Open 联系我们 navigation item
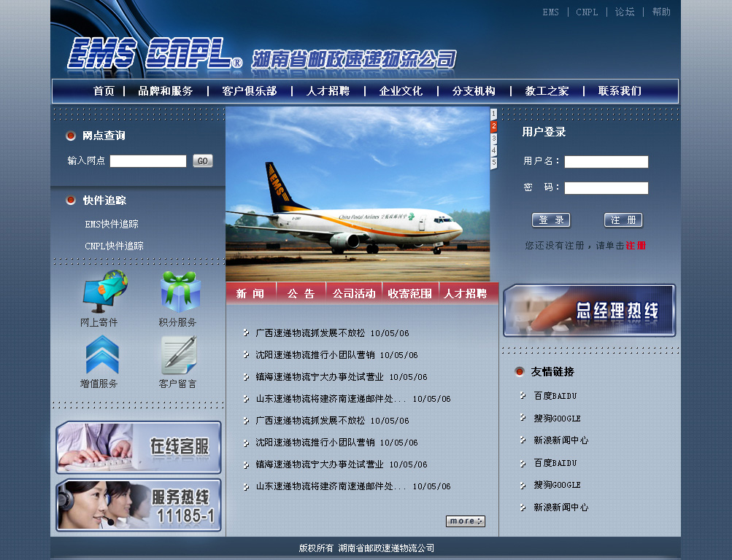This screenshot has width=732, height=560. click(x=620, y=91)
